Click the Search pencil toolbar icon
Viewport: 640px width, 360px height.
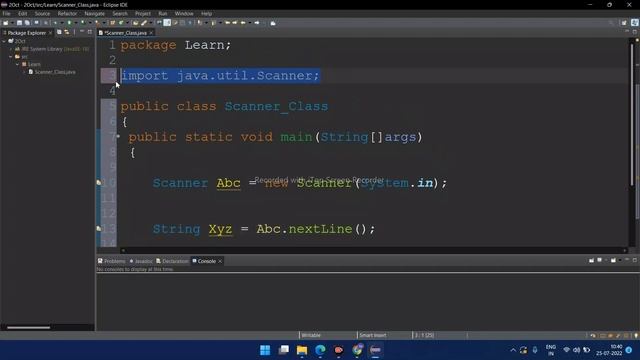144,23
